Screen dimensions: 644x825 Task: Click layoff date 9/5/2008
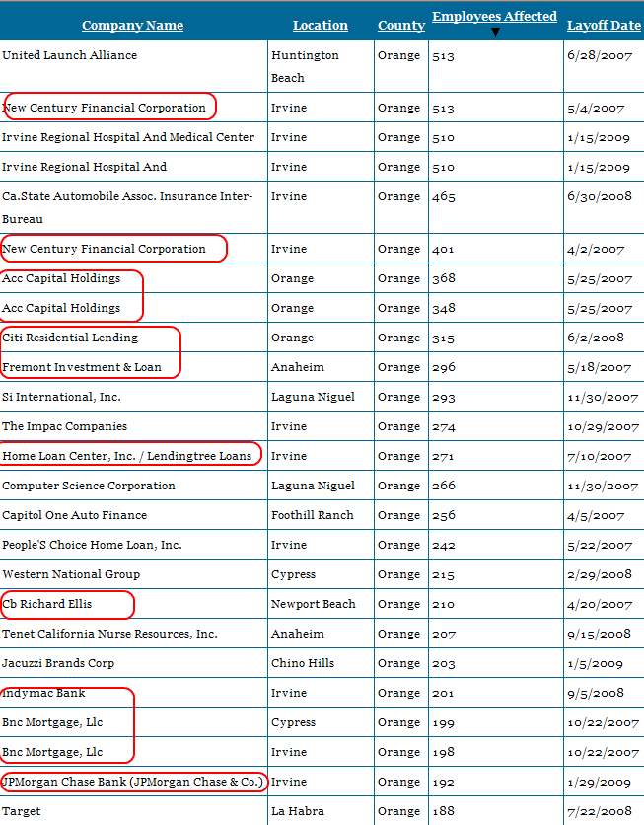[x=596, y=693]
